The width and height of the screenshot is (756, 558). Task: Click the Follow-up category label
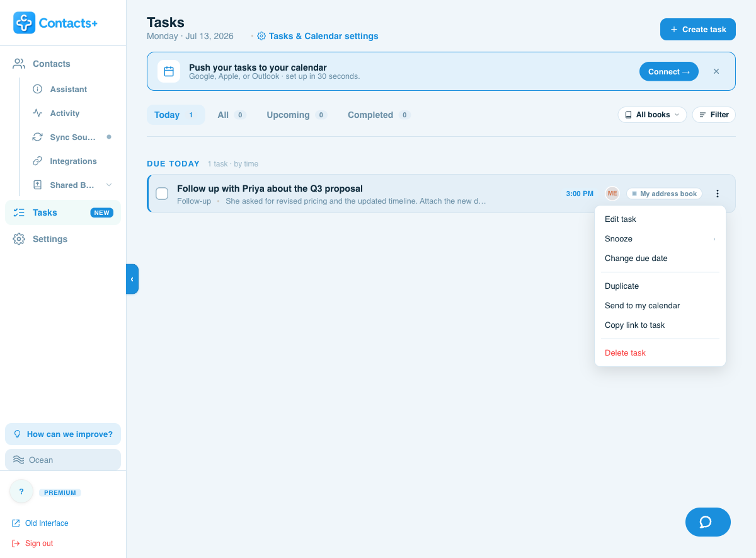click(x=194, y=201)
